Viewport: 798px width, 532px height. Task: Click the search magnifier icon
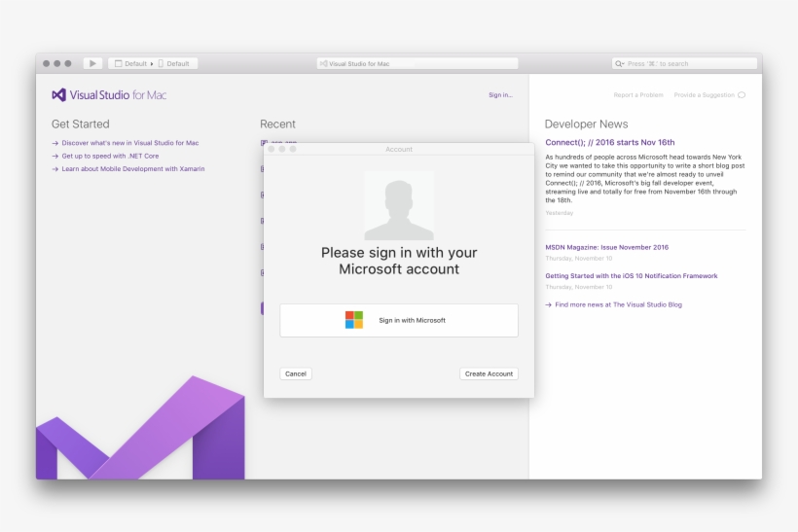point(619,63)
